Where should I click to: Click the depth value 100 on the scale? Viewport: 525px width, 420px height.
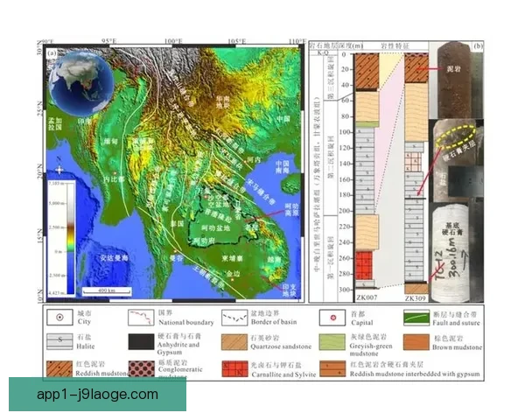(x=344, y=132)
